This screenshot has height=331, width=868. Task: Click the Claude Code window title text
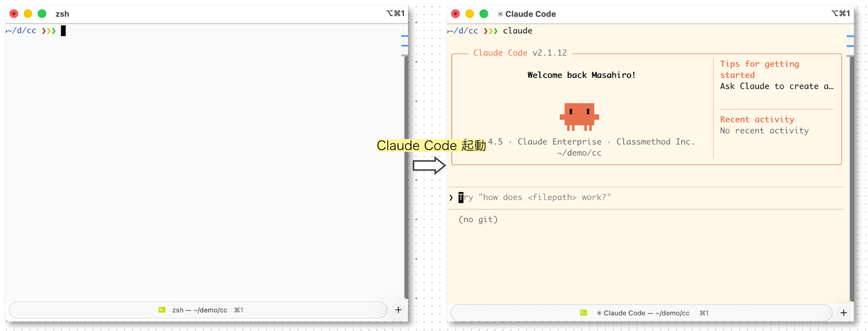coord(530,14)
